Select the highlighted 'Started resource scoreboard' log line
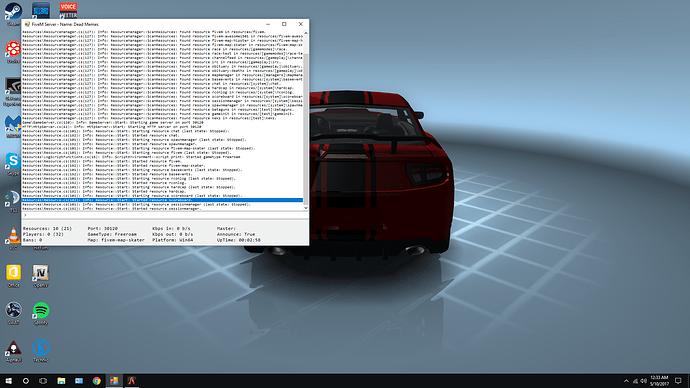Viewport: 690px width, 388px height. [x=162, y=200]
